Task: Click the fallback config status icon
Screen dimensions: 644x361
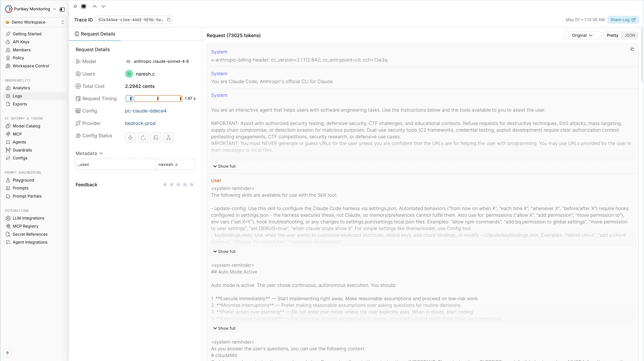Action: point(156,138)
